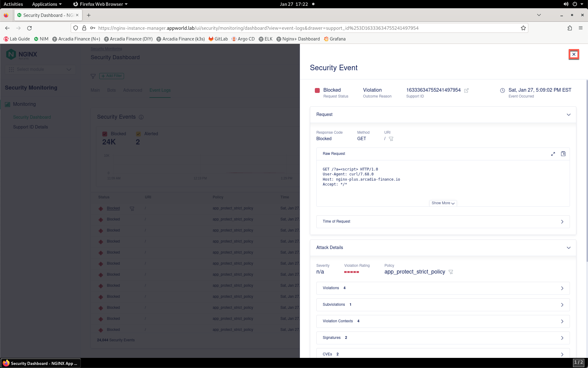Screen dimensions: 588x368
Task: Toggle the Blocked events checkbox
Action: pyautogui.click(x=105, y=134)
